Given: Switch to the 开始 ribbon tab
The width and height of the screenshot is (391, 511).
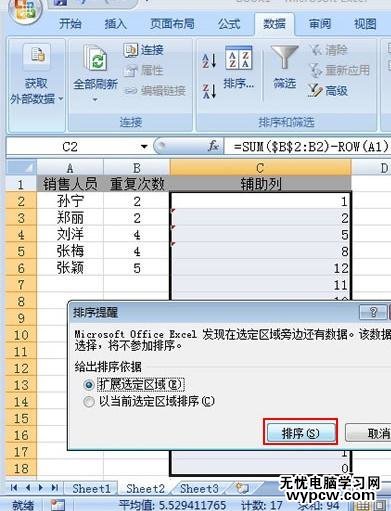Looking at the screenshot, I should [70, 24].
